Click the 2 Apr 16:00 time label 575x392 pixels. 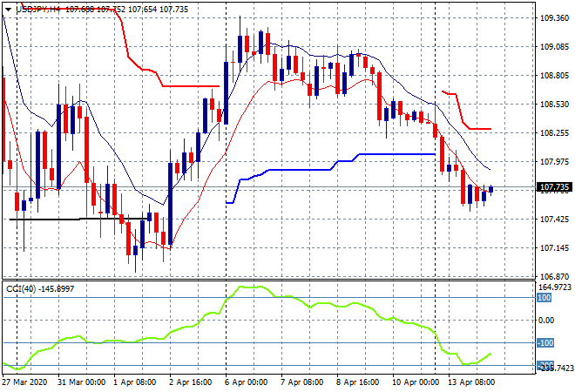pyautogui.click(x=190, y=382)
